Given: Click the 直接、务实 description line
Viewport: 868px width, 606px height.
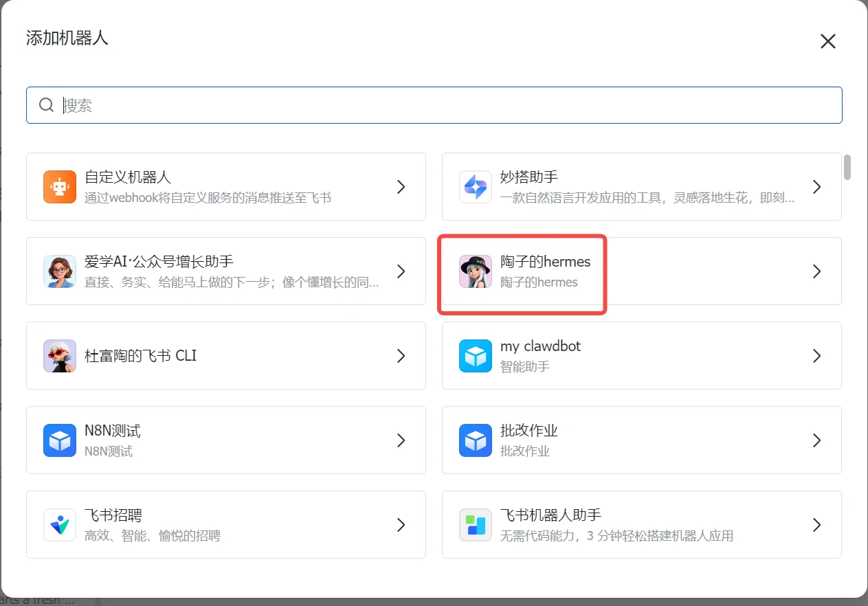Looking at the screenshot, I should coord(232,282).
